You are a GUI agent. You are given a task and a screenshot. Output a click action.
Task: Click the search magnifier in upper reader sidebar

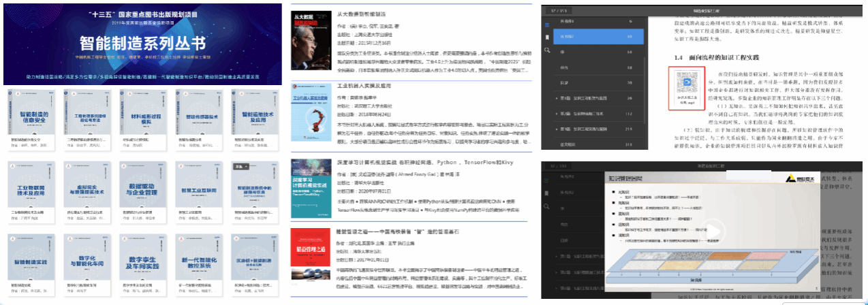click(x=546, y=50)
